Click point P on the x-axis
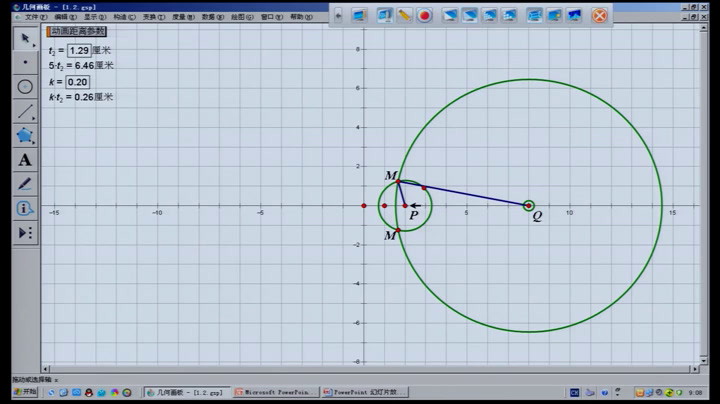 (405, 206)
